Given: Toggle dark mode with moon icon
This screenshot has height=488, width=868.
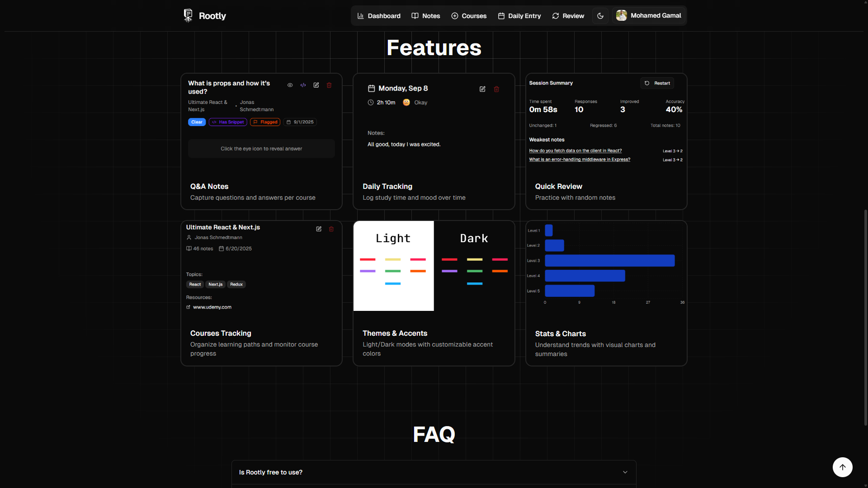Looking at the screenshot, I should pos(600,16).
